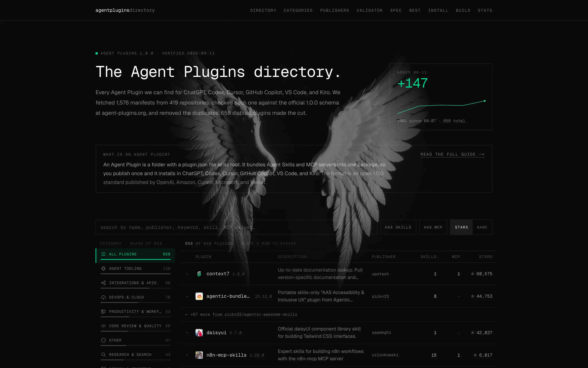Sort plugins by Stars
Viewport: 588px width, 368px height.
tap(461, 227)
